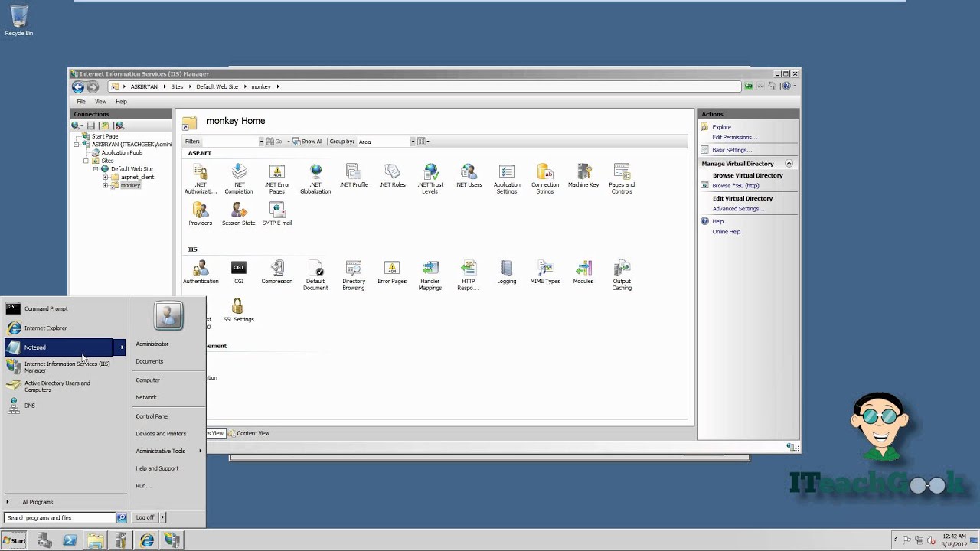
Task: Open Advanced Settings link
Action: click(738, 209)
